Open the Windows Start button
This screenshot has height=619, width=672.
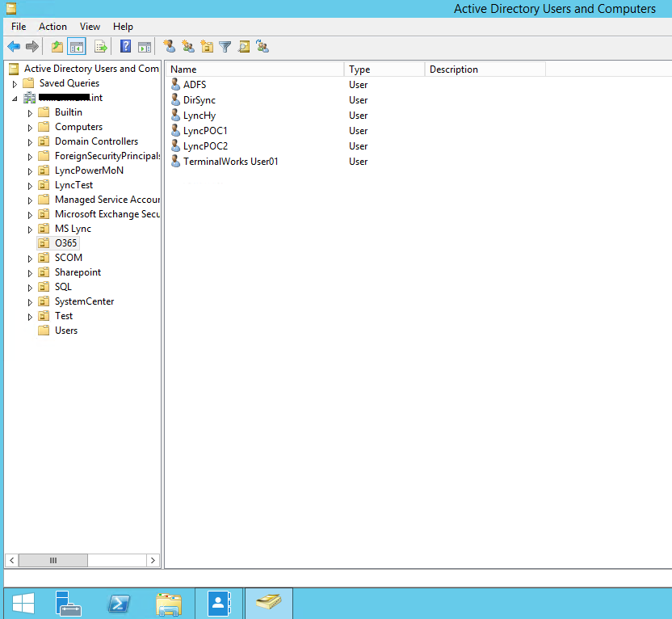[x=23, y=604]
